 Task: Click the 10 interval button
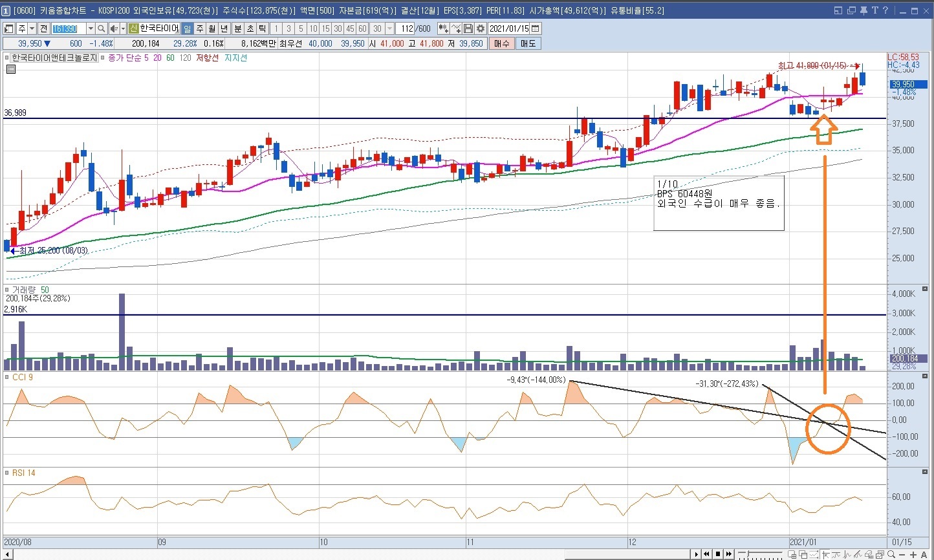313,28
